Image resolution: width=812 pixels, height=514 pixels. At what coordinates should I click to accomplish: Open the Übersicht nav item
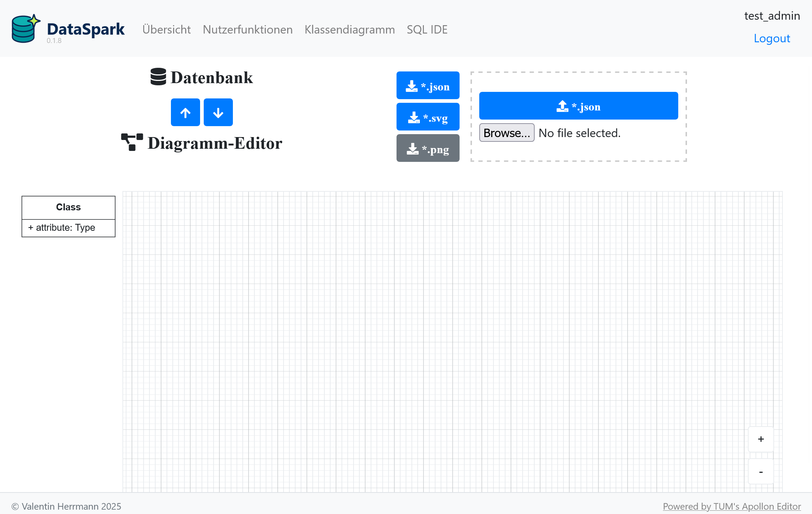[167, 30]
